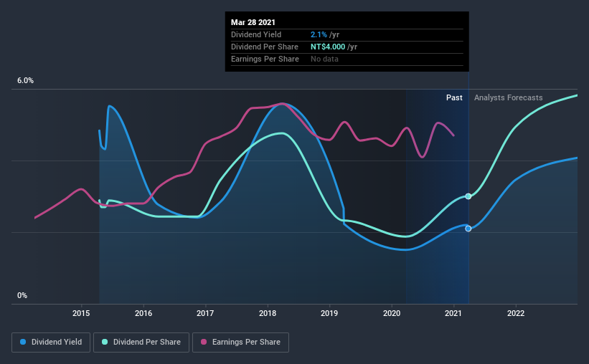Viewport: 589px width, 364px height.
Task: Select the blue Dividend Yield data point
Action: (468, 229)
